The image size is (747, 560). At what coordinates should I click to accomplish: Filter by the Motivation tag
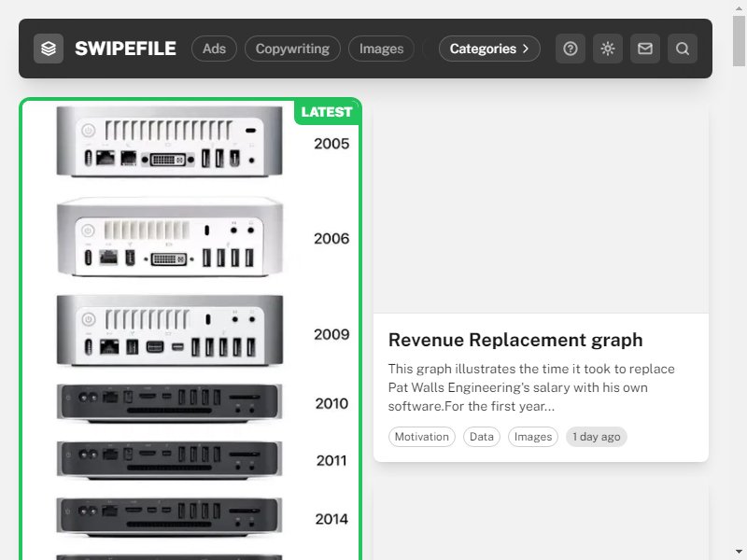(x=422, y=437)
